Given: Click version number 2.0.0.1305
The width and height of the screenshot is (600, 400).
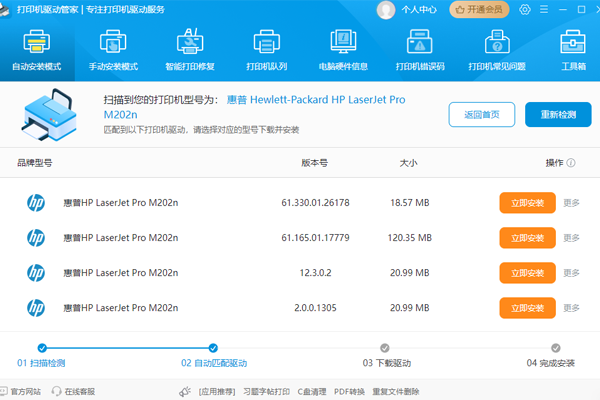Looking at the screenshot, I should point(315,308).
